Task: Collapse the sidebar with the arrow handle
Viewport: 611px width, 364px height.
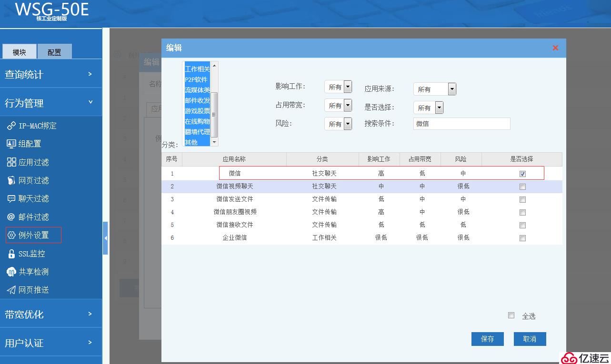Action: (x=105, y=238)
